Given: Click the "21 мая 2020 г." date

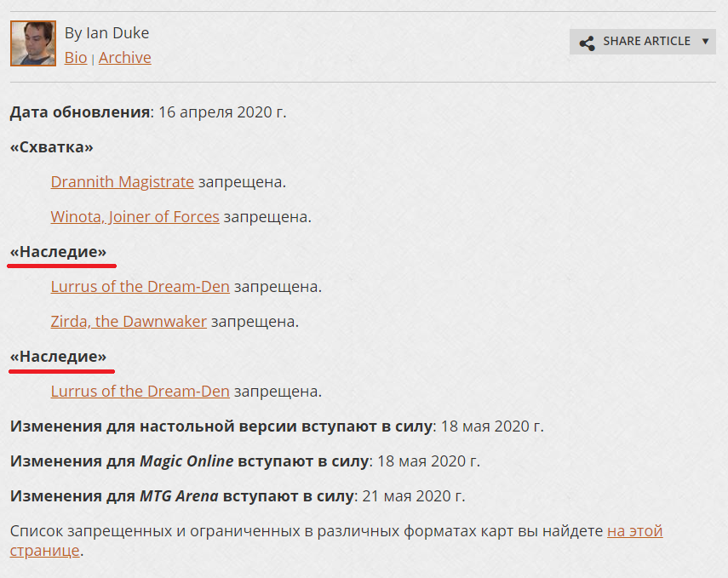Looking at the screenshot, I should click(412, 496).
